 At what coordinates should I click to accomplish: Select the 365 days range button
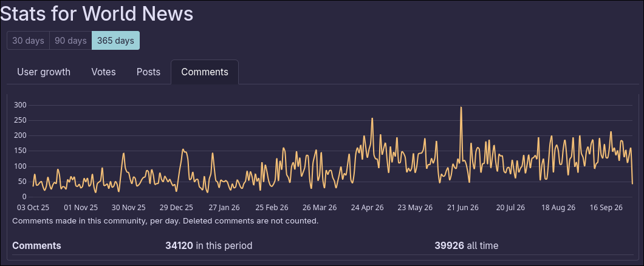pyautogui.click(x=116, y=41)
